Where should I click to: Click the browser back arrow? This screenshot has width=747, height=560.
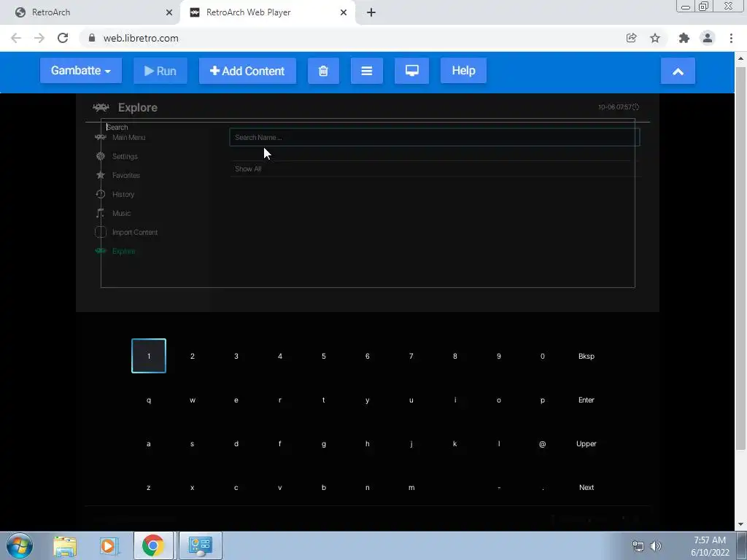click(x=16, y=38)
